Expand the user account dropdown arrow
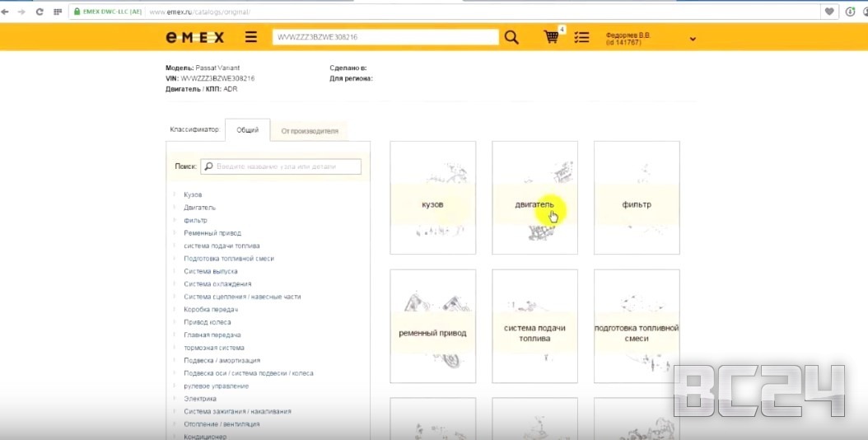 point(693,39)
